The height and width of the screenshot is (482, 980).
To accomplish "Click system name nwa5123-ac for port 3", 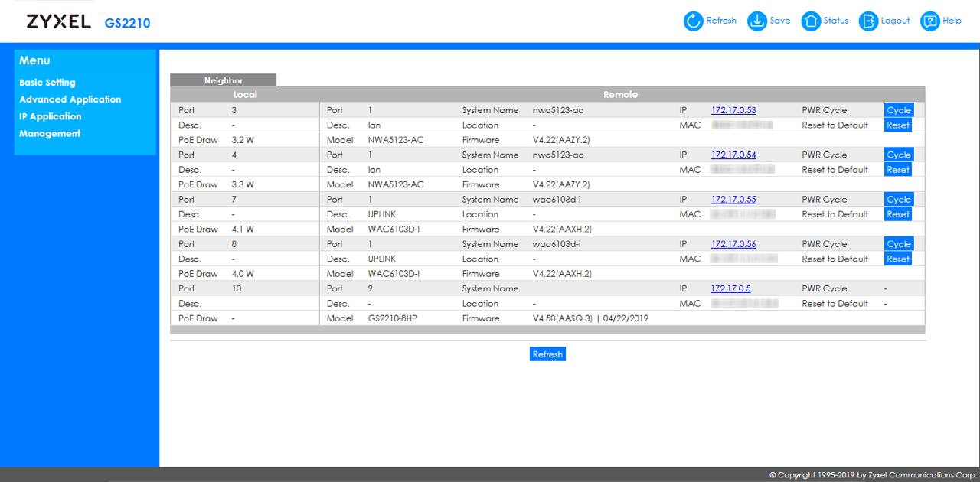I will point(558,110).
